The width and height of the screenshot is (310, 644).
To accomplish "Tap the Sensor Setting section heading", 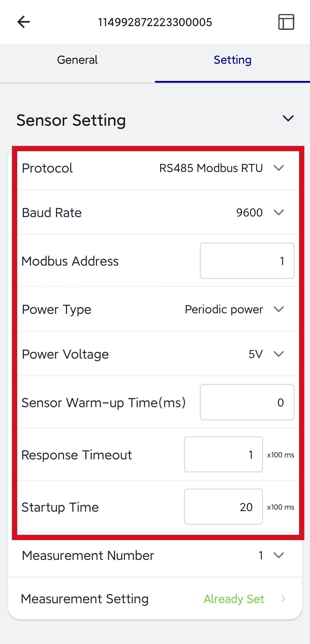I will 71,120.
